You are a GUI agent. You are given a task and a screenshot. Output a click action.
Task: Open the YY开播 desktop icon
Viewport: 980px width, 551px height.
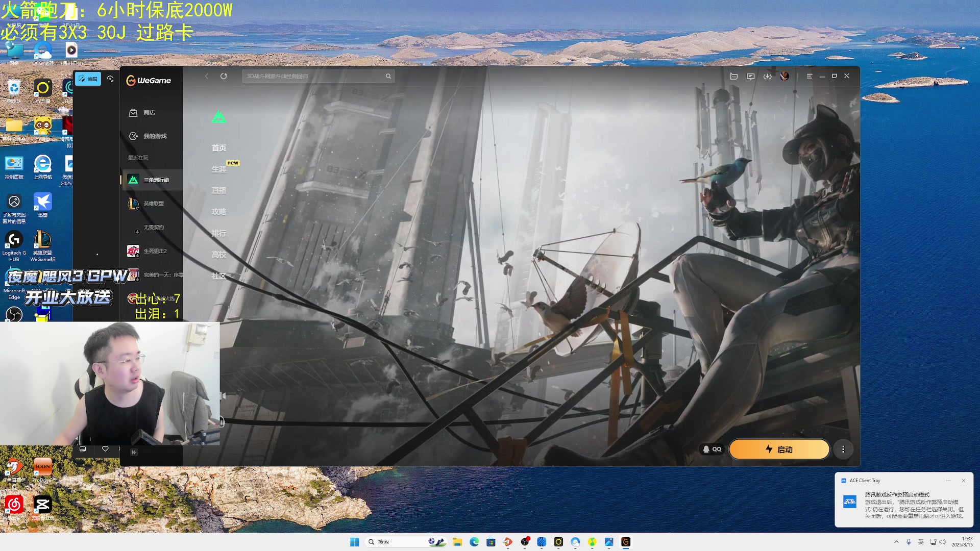click(x=43, y=92)
